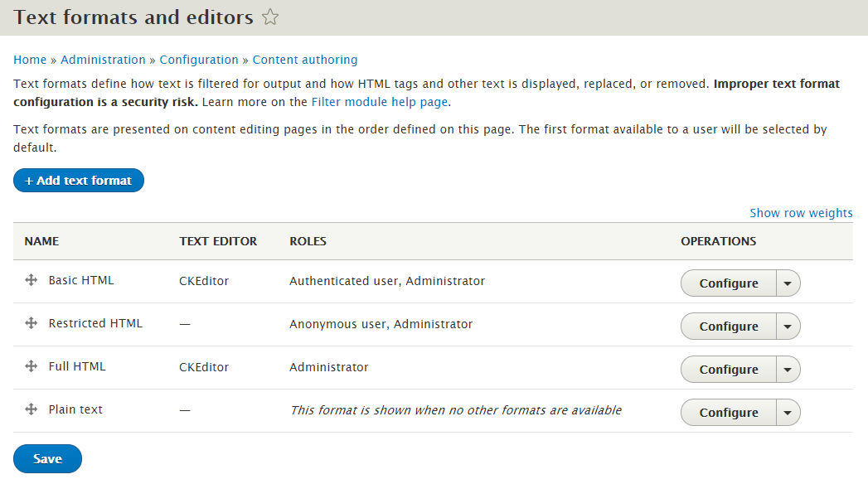Star this page using the bookmark icon

[x=270, y=16]
